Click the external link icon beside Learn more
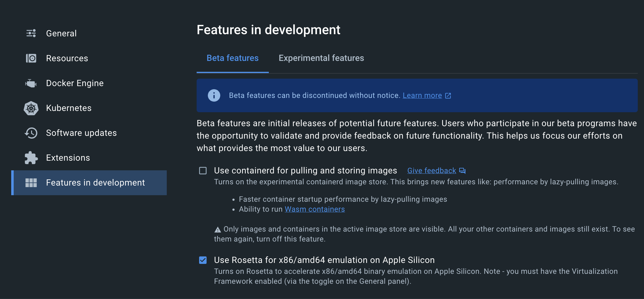644x299 pixels. click(448, 96)
